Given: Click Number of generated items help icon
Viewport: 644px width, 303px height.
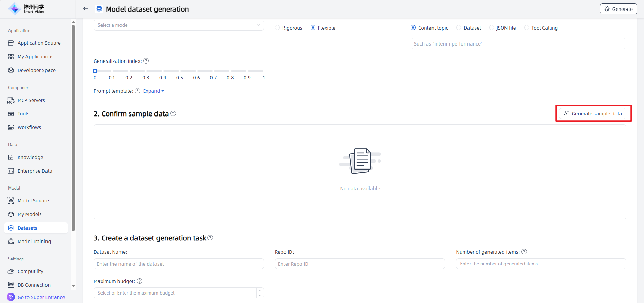Looking at the screenshot, I should point(524,252).
